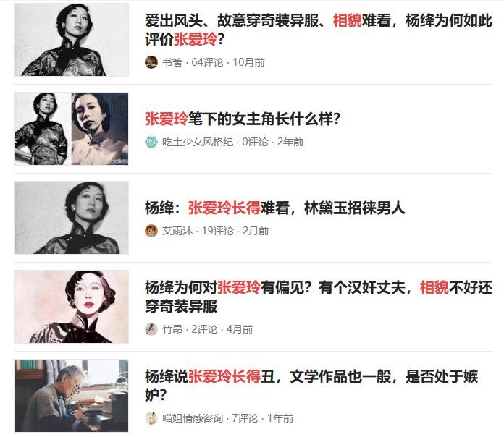504x437 pixels.
Task: Open article '杨绛说张爱玲长得丑' headline
Action: pos(311,386)
